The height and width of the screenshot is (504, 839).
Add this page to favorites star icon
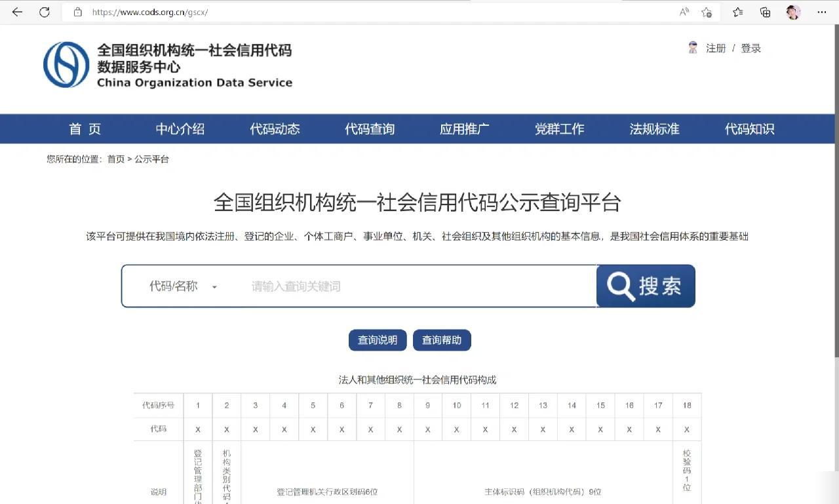tap(706, 12)
